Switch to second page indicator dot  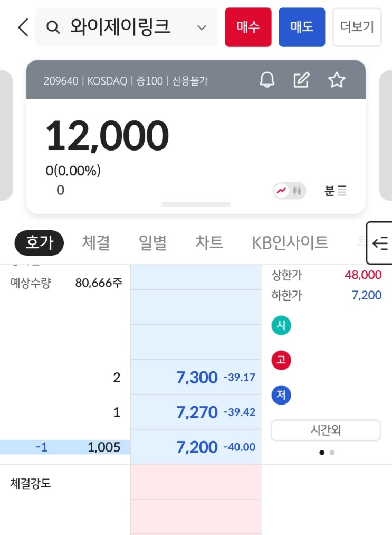tap(332, 453)
